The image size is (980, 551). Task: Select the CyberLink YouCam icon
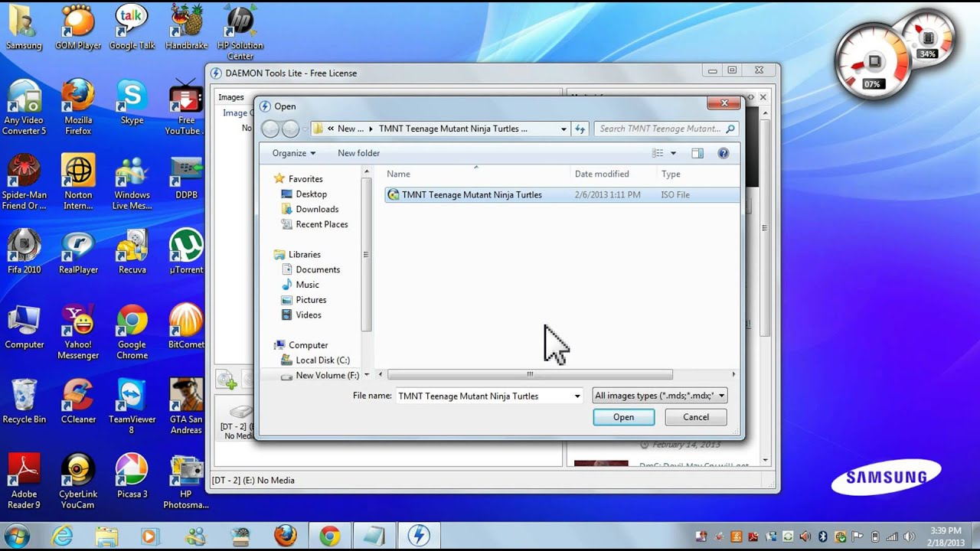[78, 482]
